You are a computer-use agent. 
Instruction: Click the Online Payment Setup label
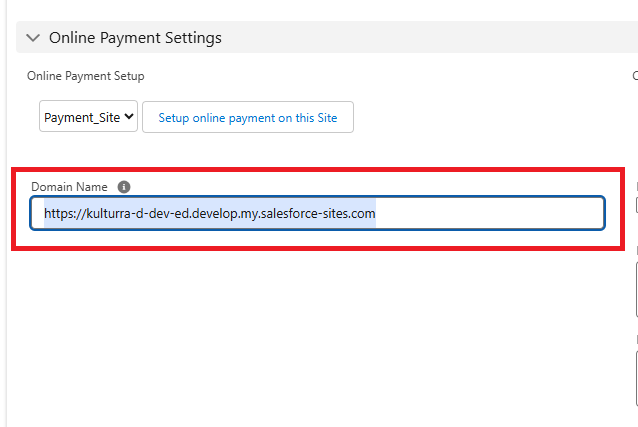pyautogui.click(x=85, y=76)
